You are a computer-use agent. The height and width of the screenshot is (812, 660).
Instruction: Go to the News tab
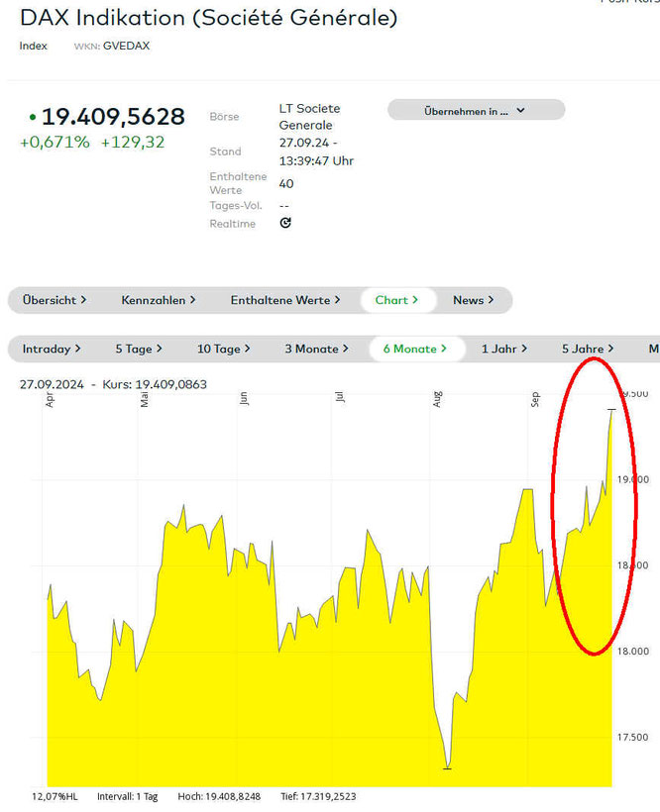click(x=473, y=300)
